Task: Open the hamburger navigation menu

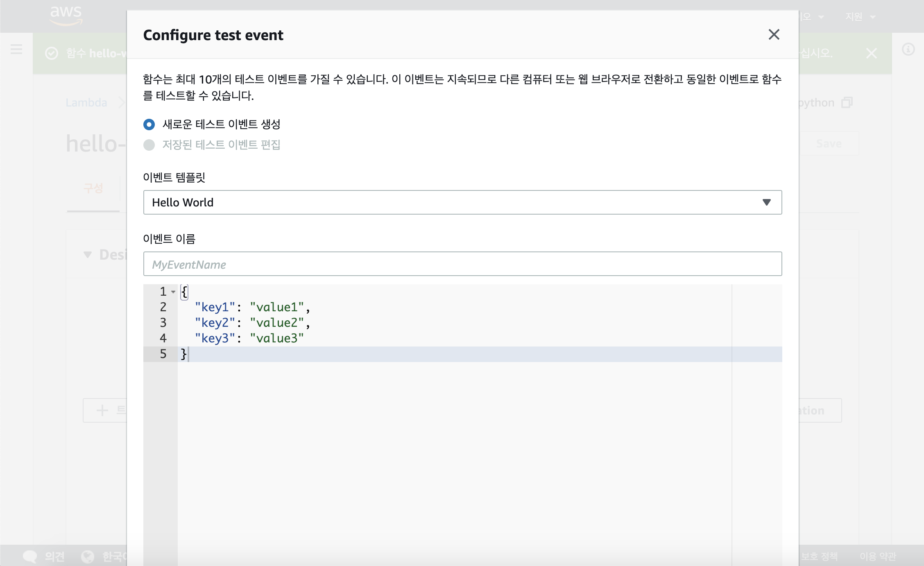Action: 16,49
